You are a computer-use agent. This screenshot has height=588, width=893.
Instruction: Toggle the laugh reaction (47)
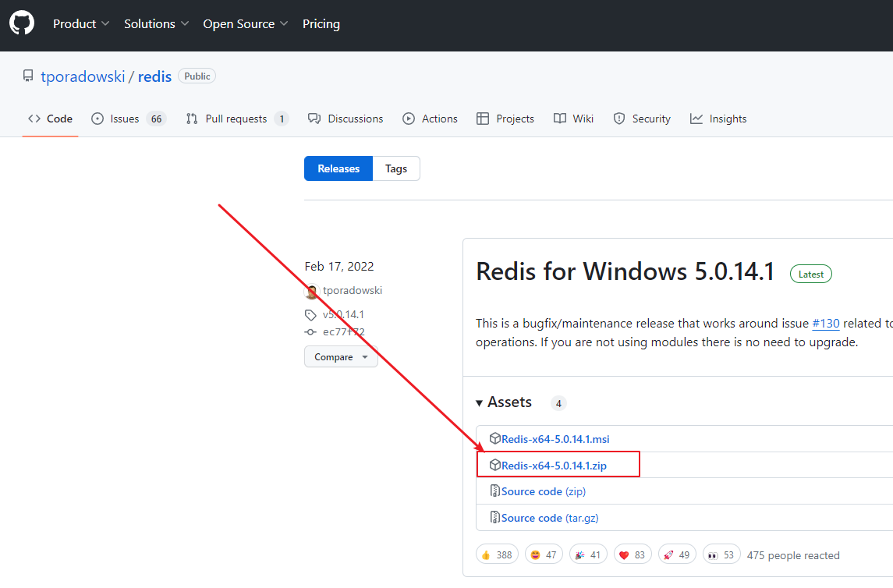pyautogui.click(x=544, y=554)
